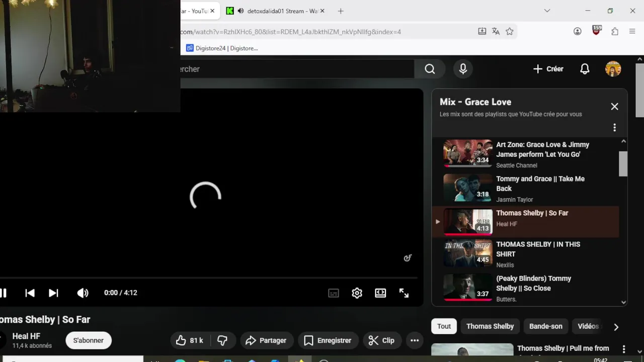The width and height of the screenshot is (644, 362).
Task: Open Digistore24 bookmark
Action: coord(221,48)
